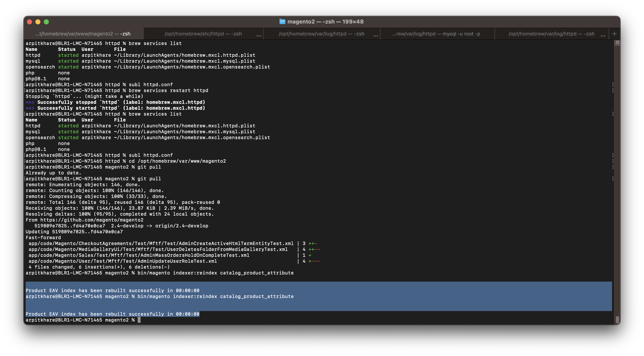
Task: Click the green started status for httpd service
Action: (68, 55)
